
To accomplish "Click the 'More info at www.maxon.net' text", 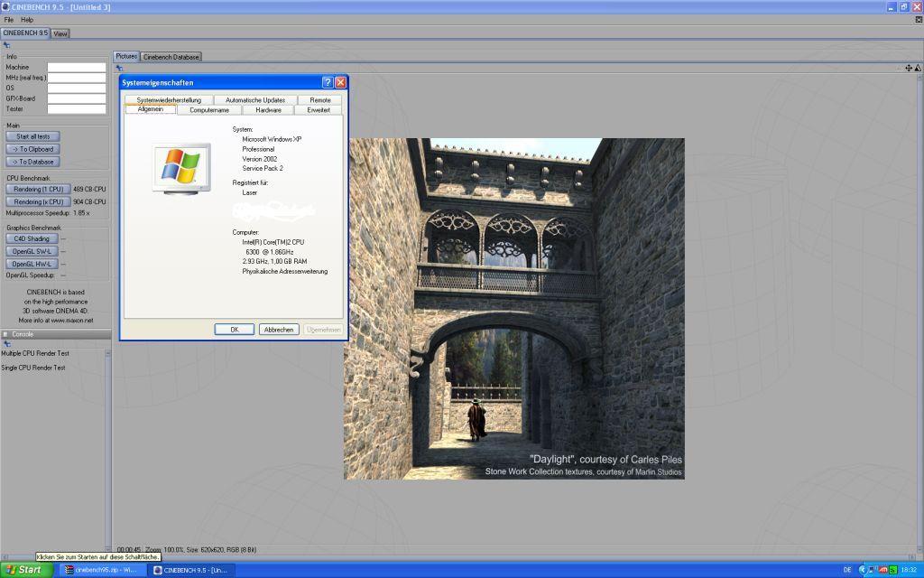I will pos(55,321).
